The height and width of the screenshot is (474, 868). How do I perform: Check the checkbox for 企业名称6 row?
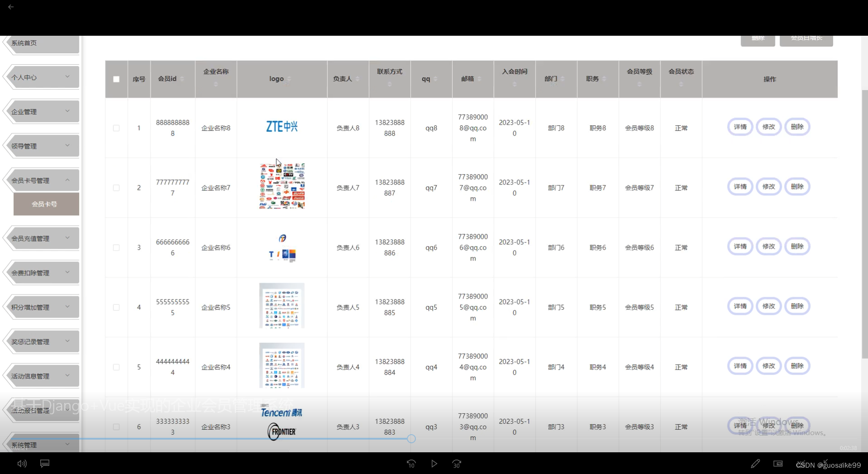pos(116,248)
